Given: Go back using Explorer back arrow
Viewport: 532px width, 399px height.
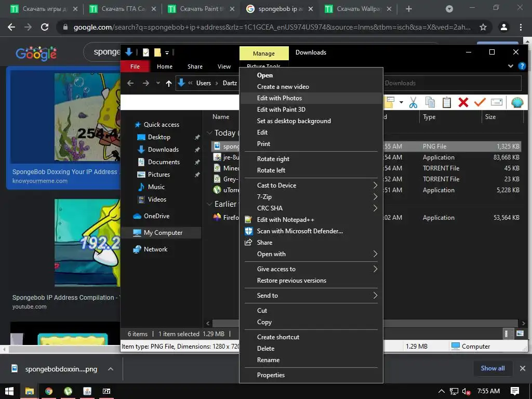Looking at the screenshot, I should (130, 83).
